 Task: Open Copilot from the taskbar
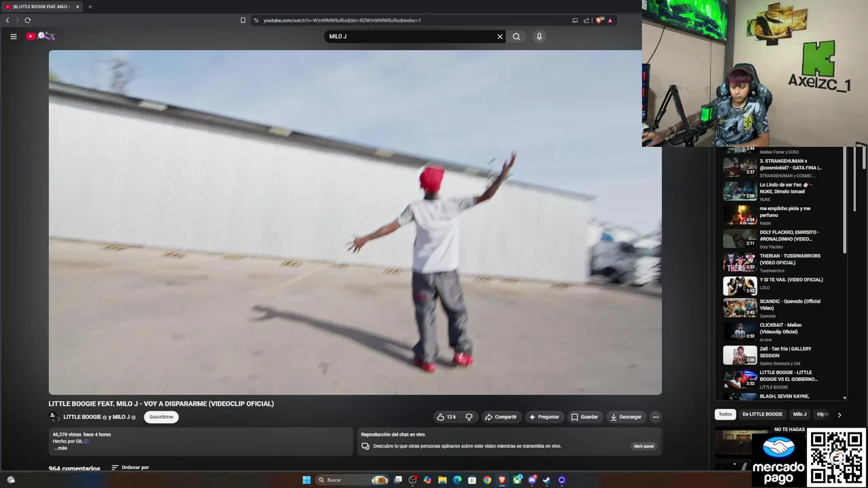tap(427, 480)
